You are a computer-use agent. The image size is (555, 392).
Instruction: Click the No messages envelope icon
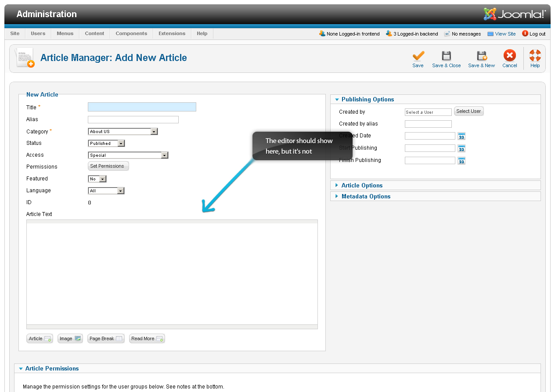click(447, 33)
